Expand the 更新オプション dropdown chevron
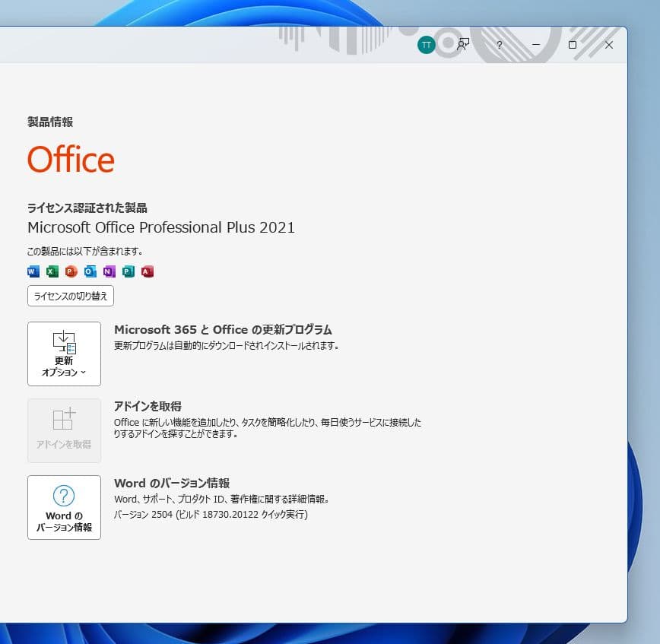The width and height of the screenshot is (660, 644). [x=83, y=370]
